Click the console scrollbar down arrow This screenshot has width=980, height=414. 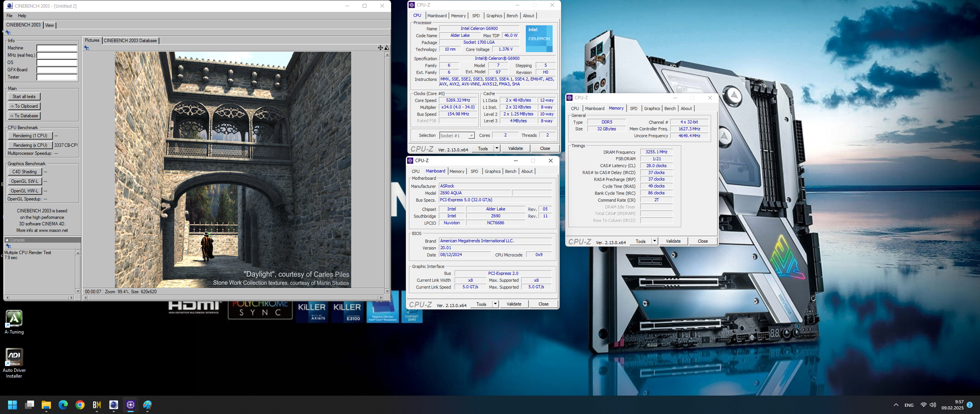point(78,291)
